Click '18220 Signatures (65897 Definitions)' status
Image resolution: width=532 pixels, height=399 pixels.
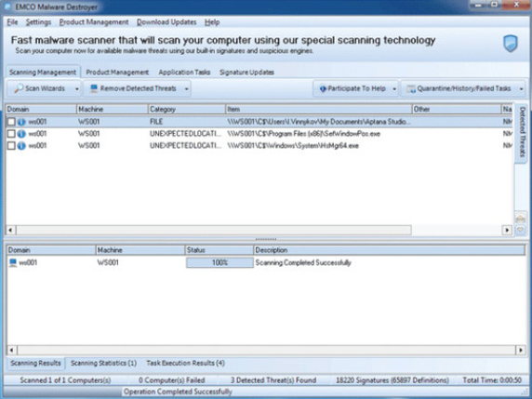[392, 380]
